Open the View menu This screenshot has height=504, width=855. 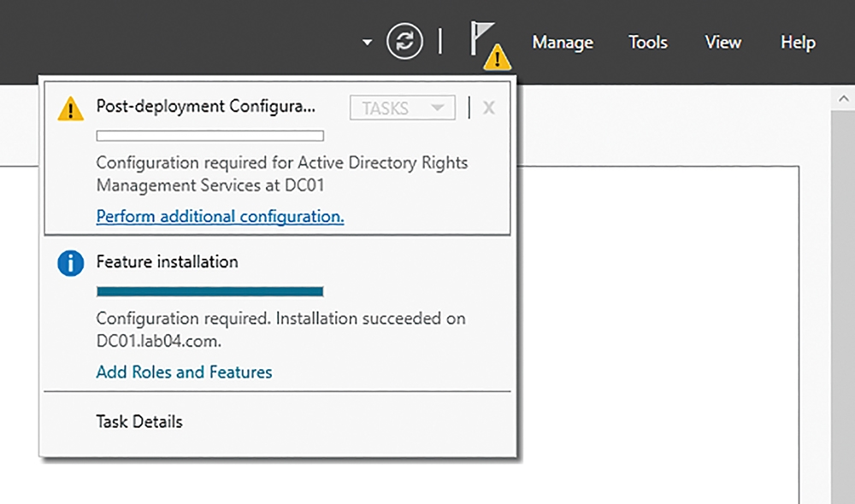[x=723, y=43]
